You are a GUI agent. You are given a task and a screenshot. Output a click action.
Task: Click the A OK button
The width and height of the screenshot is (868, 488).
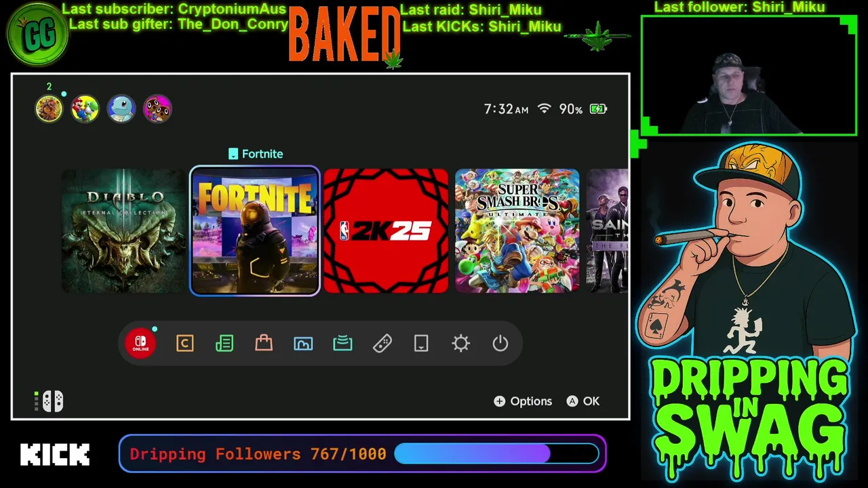pyautogui.click(x=583, y=401)
